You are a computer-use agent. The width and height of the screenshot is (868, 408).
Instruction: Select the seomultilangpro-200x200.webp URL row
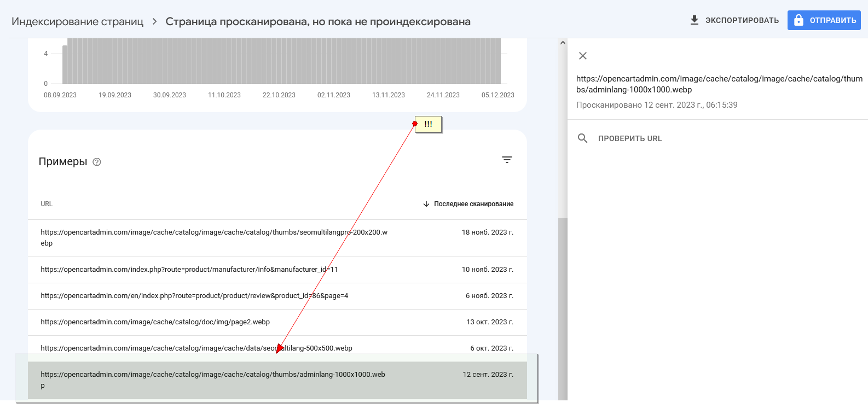pos(277,238)
